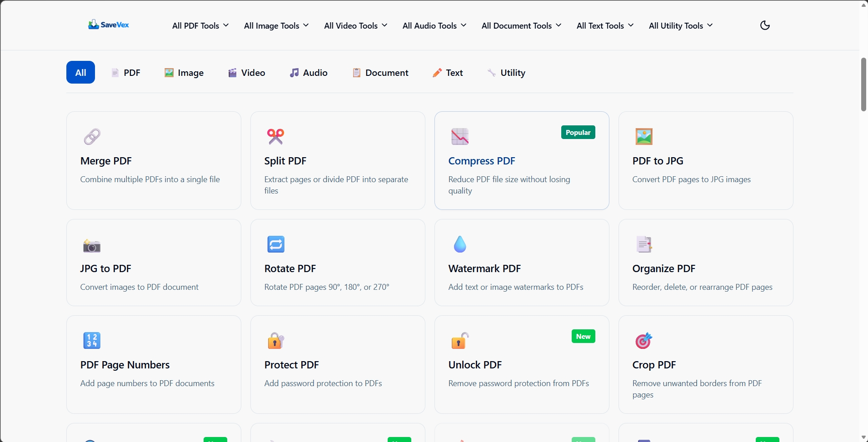Screen dimensions: 868x442
Task: Click 'Extract pages or divide PDF' description
Action: click(x=336, y=185)
